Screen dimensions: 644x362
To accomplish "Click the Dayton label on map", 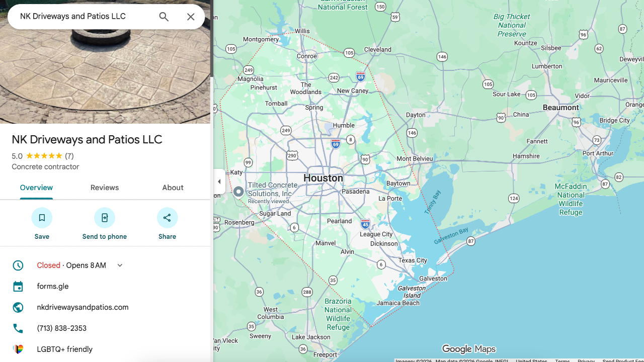I will [x=416, y=115].
